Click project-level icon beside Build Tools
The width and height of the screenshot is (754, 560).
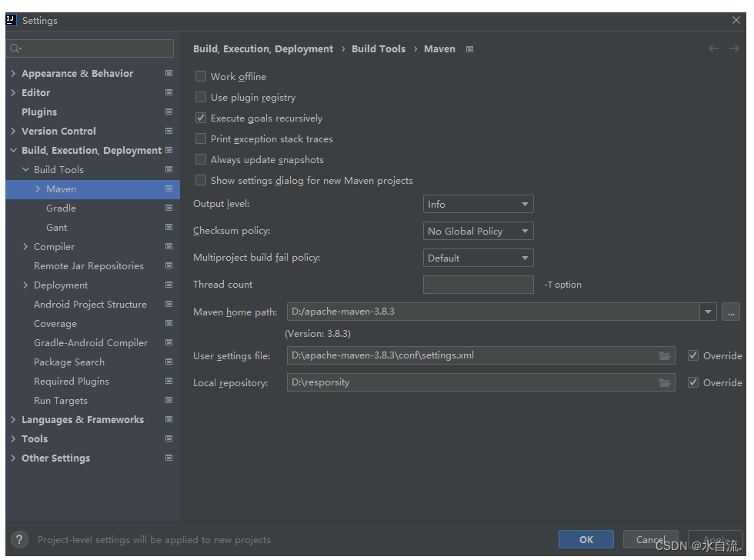tap(168, 169)
